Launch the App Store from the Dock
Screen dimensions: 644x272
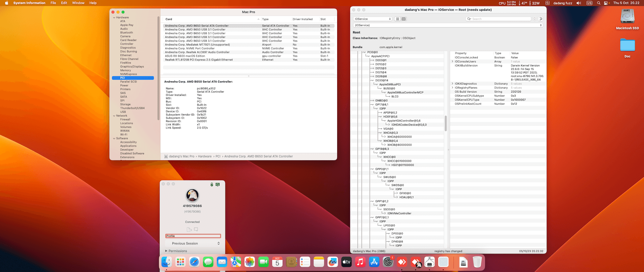pos(374,262)
